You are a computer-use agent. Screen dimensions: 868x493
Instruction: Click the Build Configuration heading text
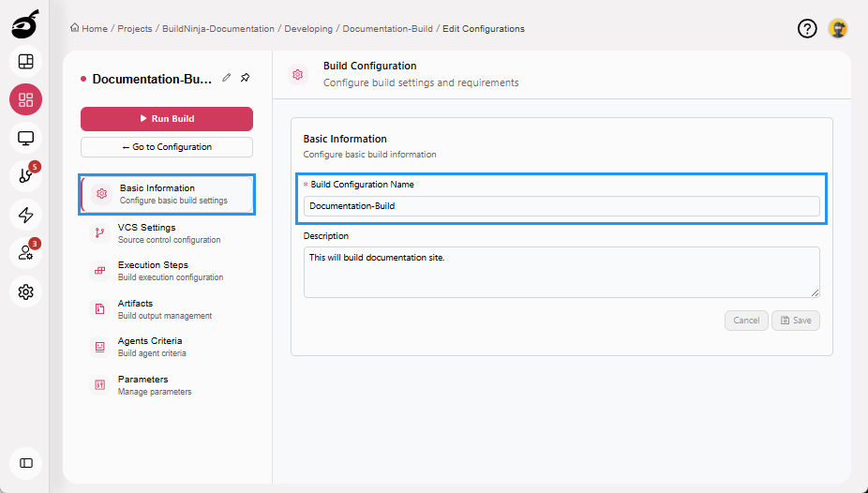pyautogui.click(x=369, y=66)
